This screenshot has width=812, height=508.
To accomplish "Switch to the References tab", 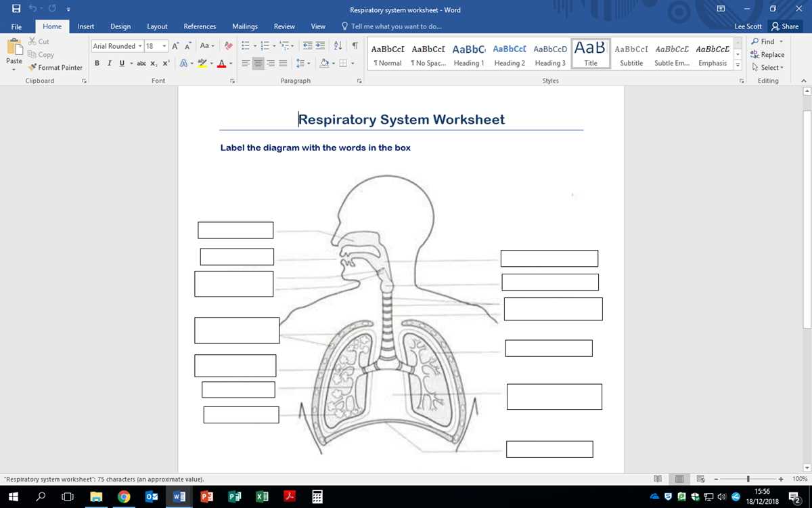I will pos(200,26).
